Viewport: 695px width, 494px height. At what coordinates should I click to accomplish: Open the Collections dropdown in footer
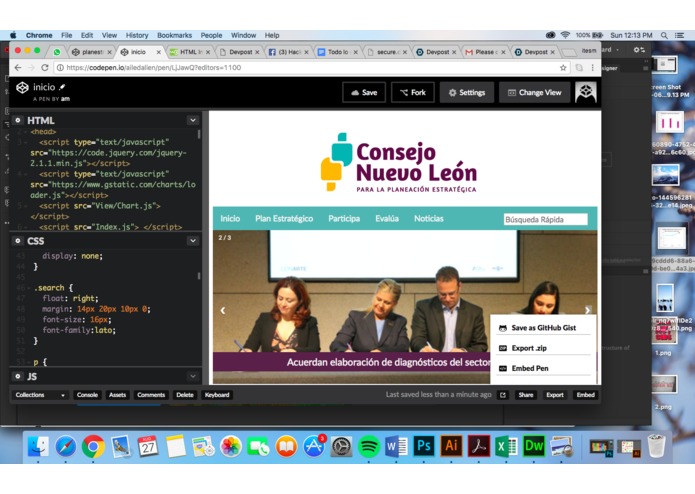[39, 395]
